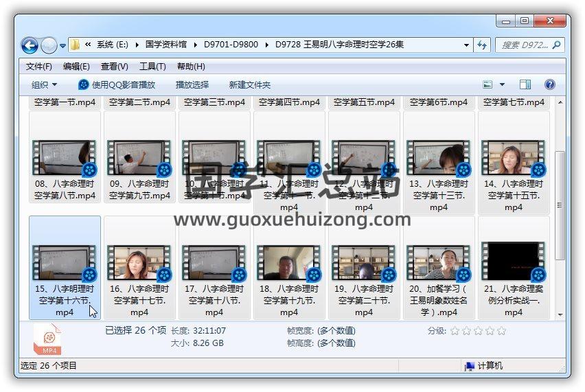Viewport: 585px width, 392px height.
Task: Expand the view options dropdown arrow
Action: pyautogui.click(x=502, y=84)
